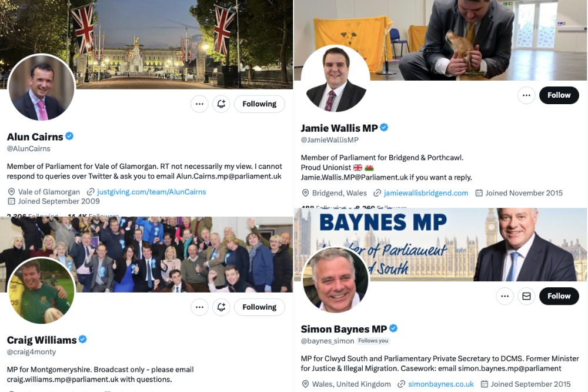The image size is (588, 392).
Task: View Alun Cairns profile photo
Action: click(x=42, y=87)
